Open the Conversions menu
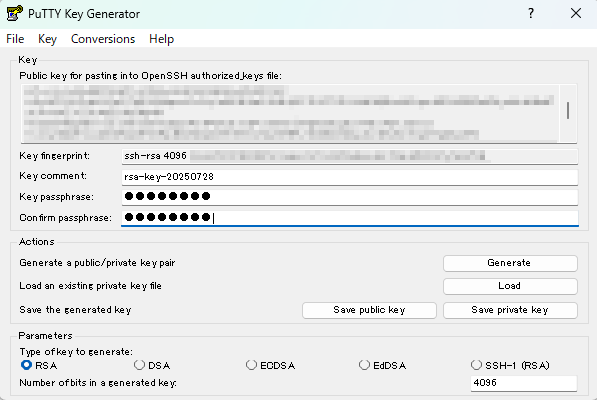 pos(103,39)
